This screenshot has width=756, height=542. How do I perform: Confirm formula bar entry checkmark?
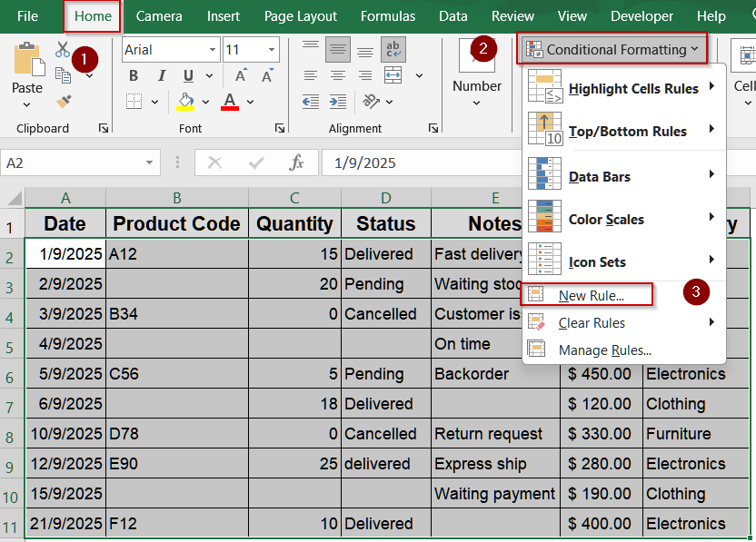point(256,163)
